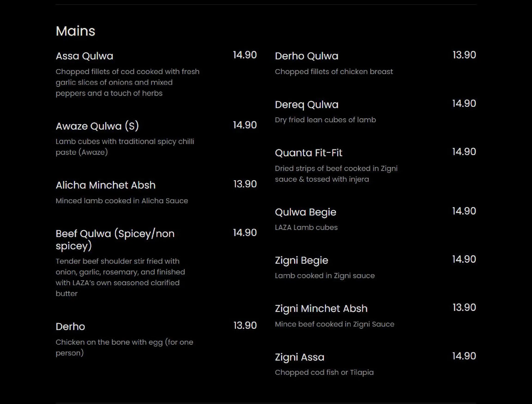Click the Awaze Qulwa (S) item name

coord(97,126)
